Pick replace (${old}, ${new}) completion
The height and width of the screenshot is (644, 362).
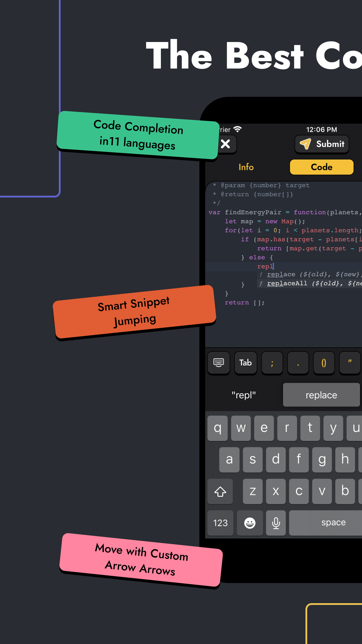(310, 274)
